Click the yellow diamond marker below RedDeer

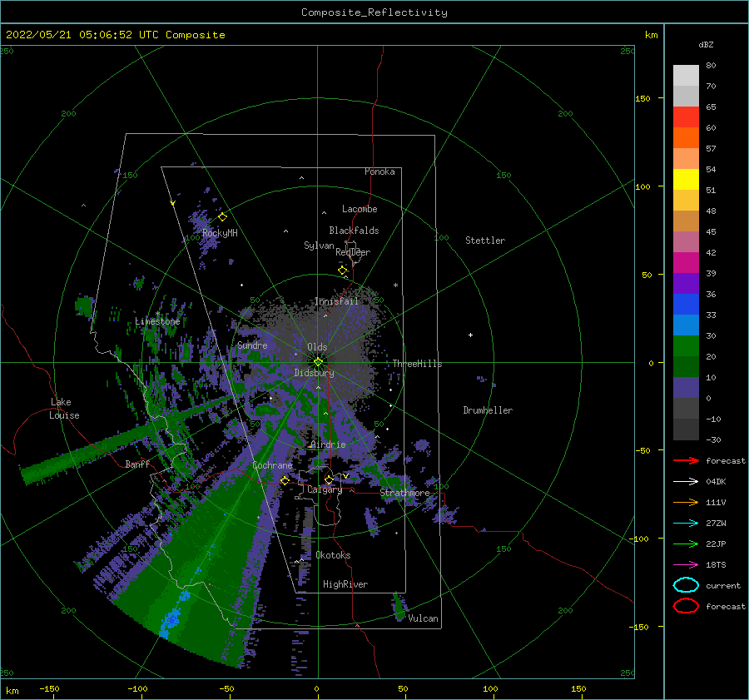coord(342,271)
